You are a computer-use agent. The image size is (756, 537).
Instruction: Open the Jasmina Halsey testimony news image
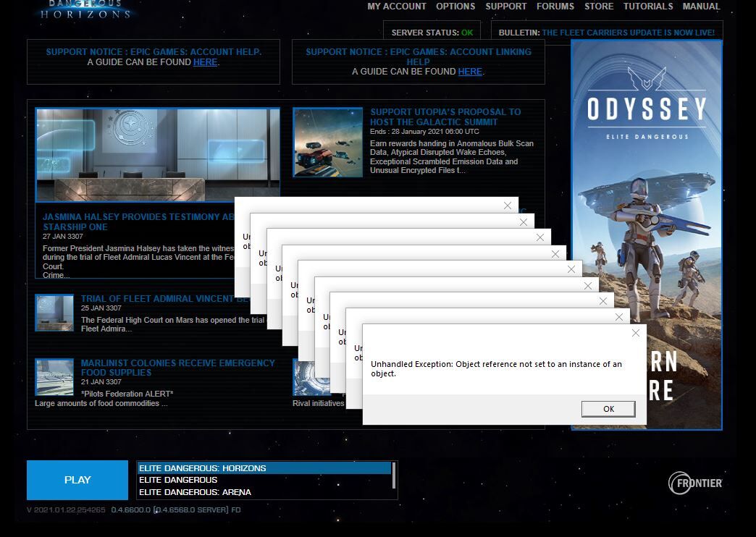coord(158,154)
